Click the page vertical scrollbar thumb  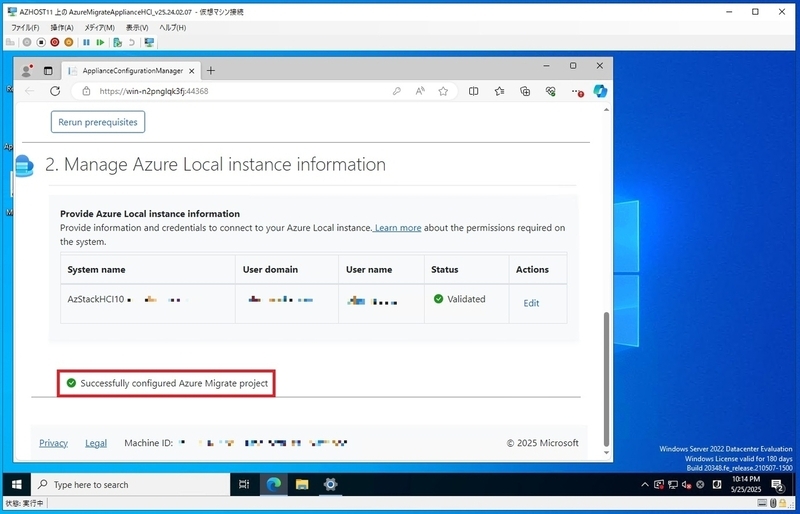pos(606,378)
